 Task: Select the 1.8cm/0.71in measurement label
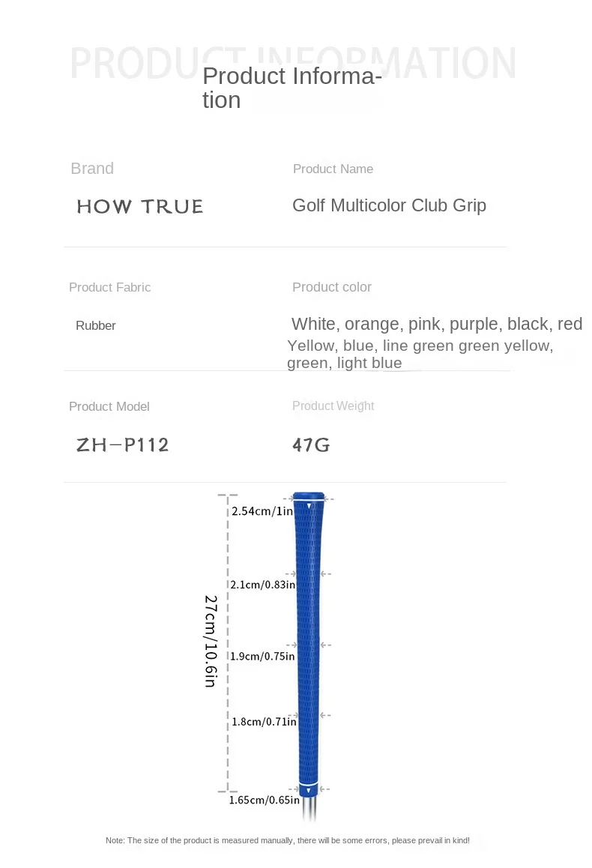click(264, 721)
